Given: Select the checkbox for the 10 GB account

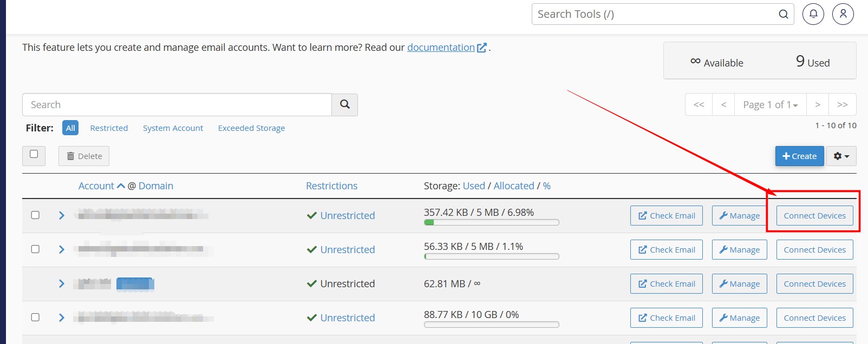Looking at the screenshot, I should tap(35, 317).
